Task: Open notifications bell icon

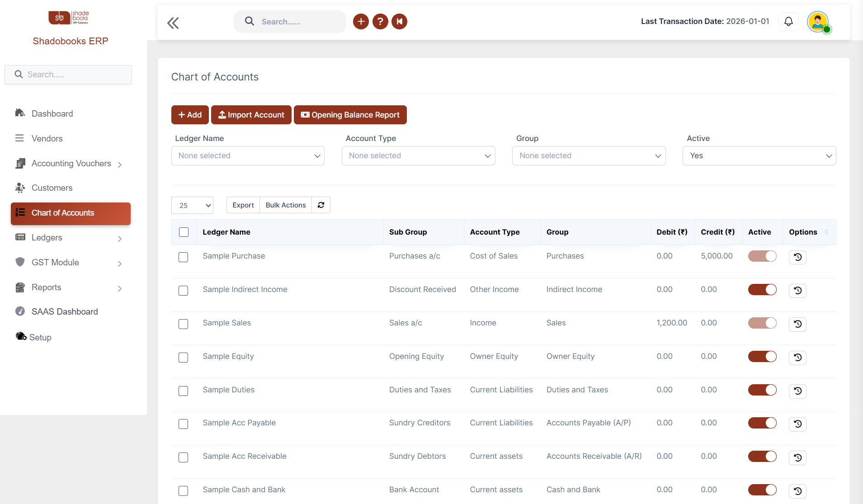Action: pos(788,21)
